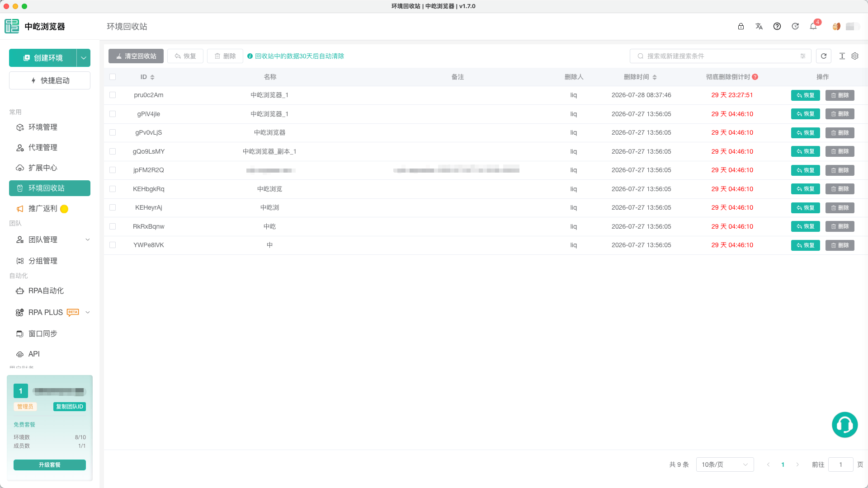Click the 升级套餐 button
This screenshot has width=868, height=488.
pos(50,465)
